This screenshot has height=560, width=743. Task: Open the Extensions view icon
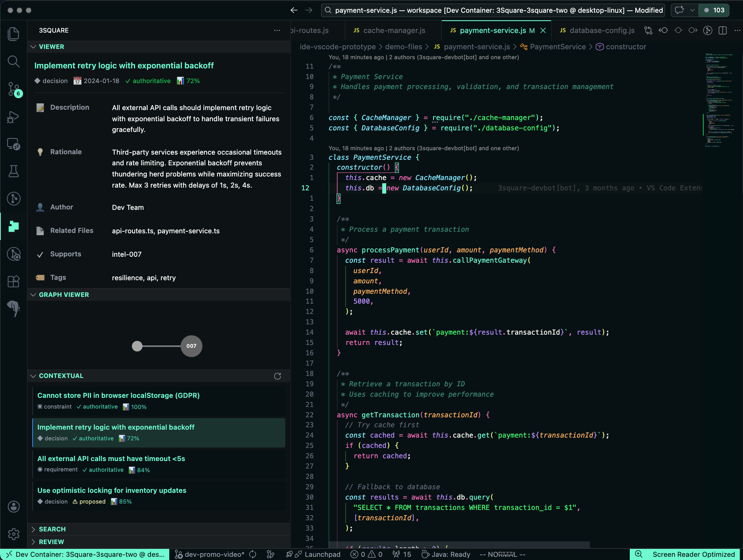(14, 281)
